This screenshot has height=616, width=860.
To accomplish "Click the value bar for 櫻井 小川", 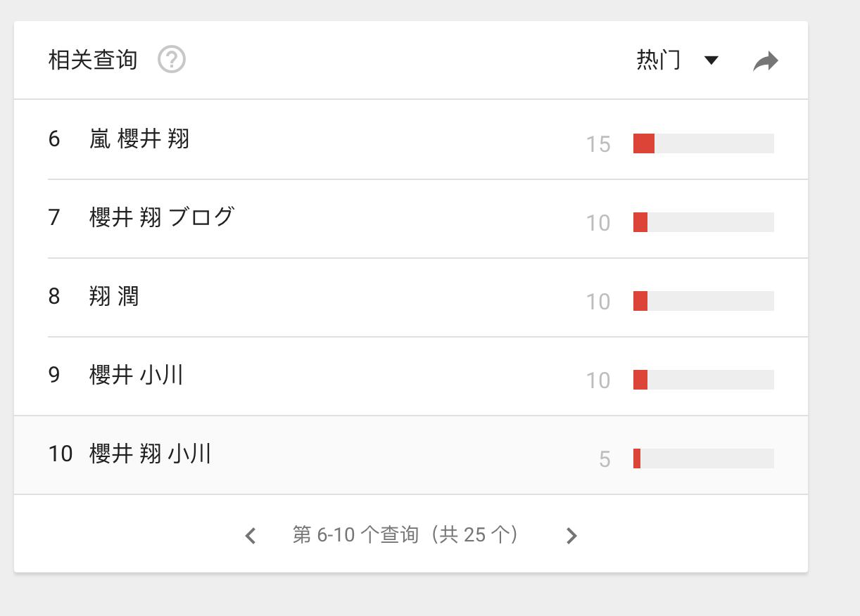I will (x=703, y=380).
